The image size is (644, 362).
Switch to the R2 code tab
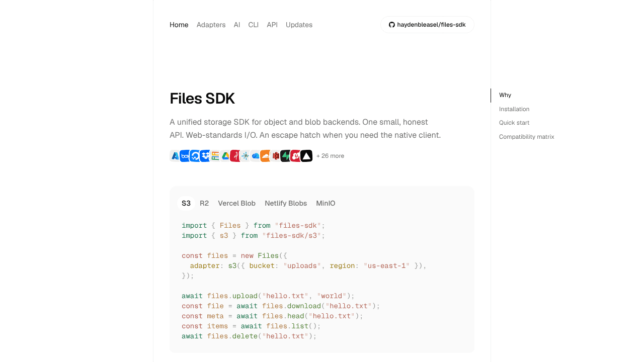(204, 203)
